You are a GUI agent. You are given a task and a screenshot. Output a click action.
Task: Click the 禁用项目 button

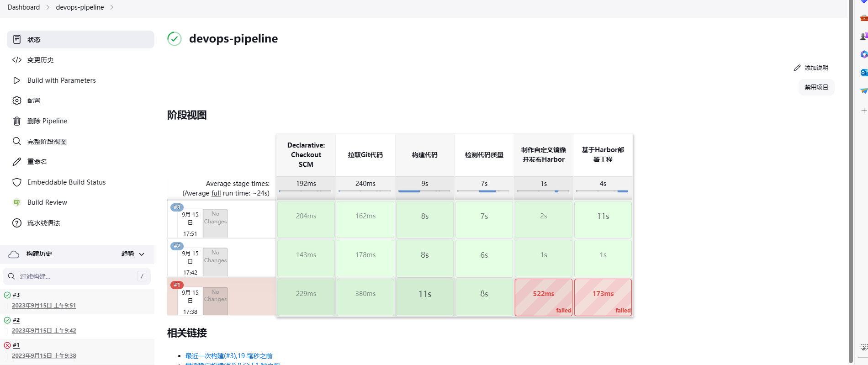[x=816, y=87]
